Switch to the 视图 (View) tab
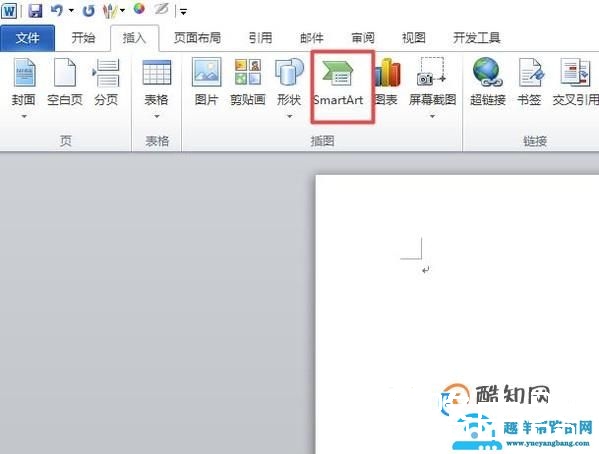The width and height of the screenshot is (599, 454). click(414, 38)
